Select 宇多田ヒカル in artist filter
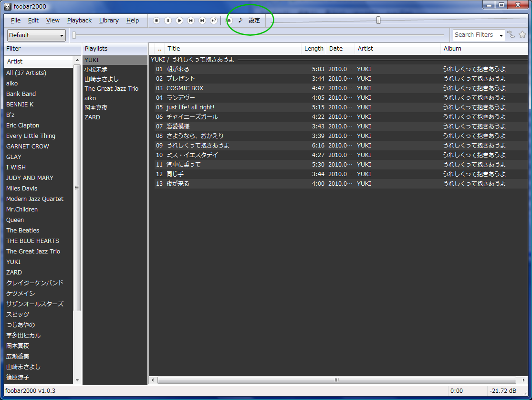The height and width of the screenshot is (400, 532). (39, 336)
